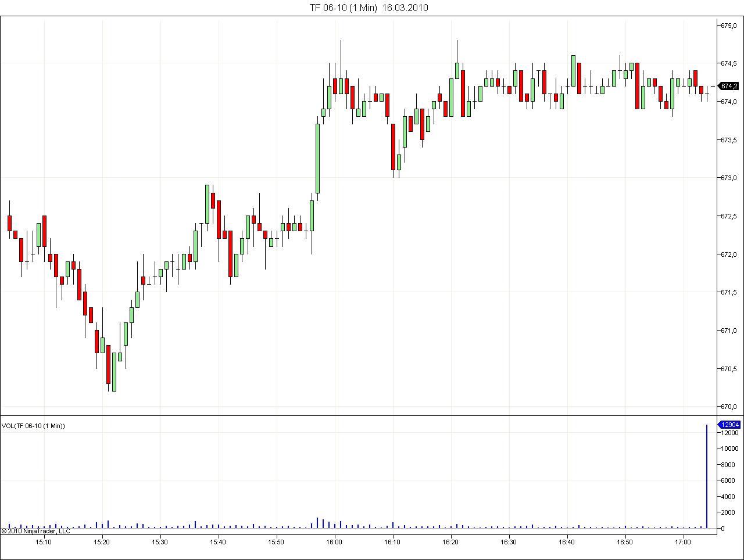Viewport: 744px width, 560px height.
Task: Click the tall green breakout candle before 16:00
Action: click(x=317, y=158)
